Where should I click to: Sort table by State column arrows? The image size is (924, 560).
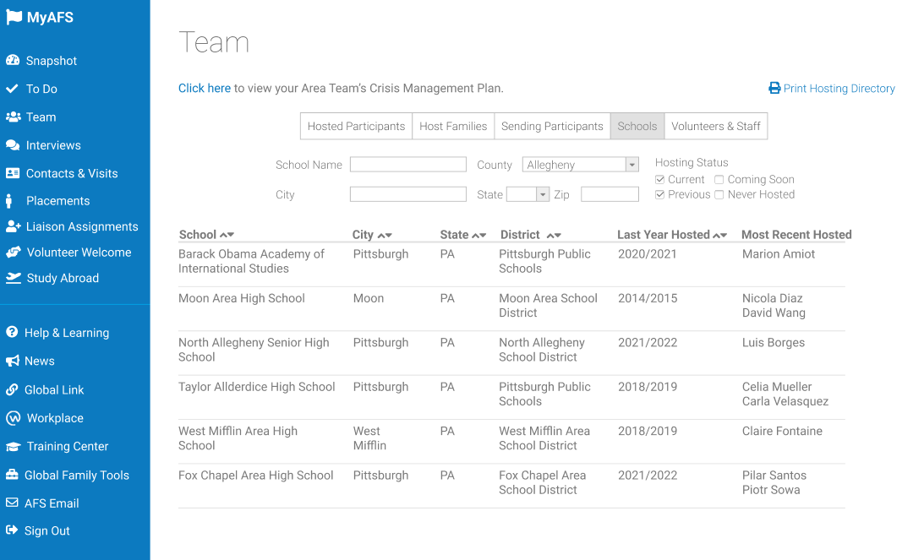pos(478,235)
